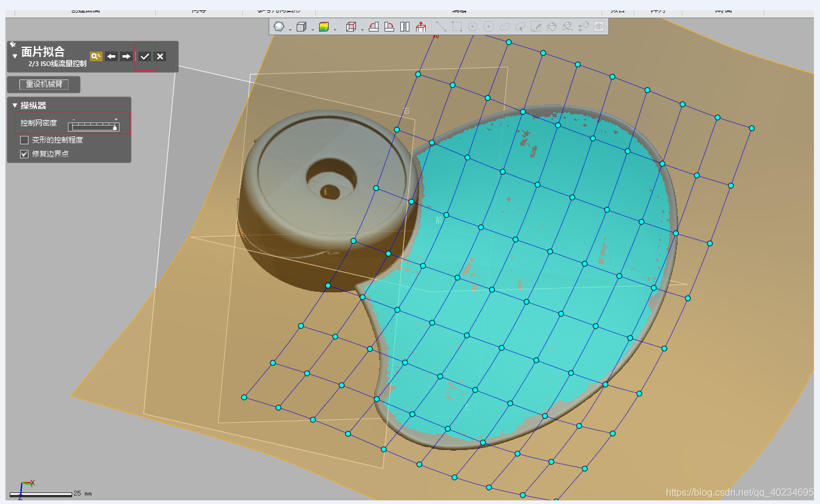This screenshot has width=820, height=504.
Task: Expand dropdown next to gray cube icon
Action: click(x=312, y=30)
